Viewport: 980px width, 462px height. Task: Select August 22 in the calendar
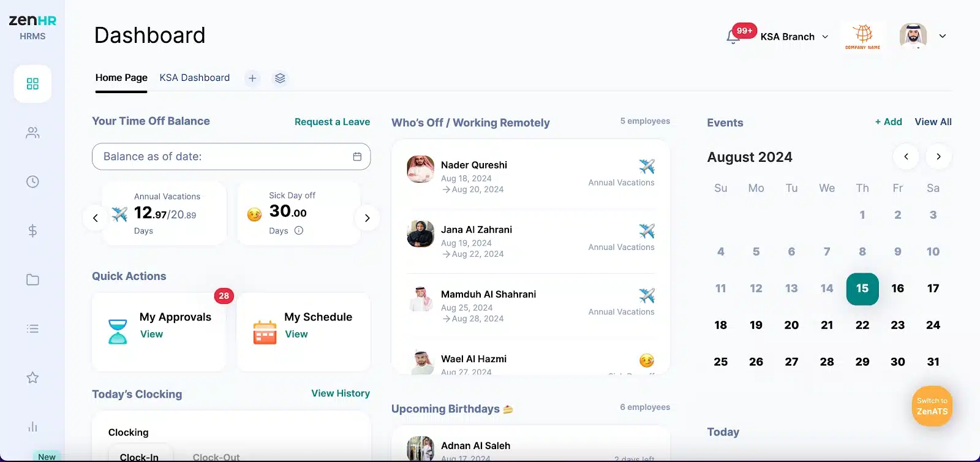(862, 325)
